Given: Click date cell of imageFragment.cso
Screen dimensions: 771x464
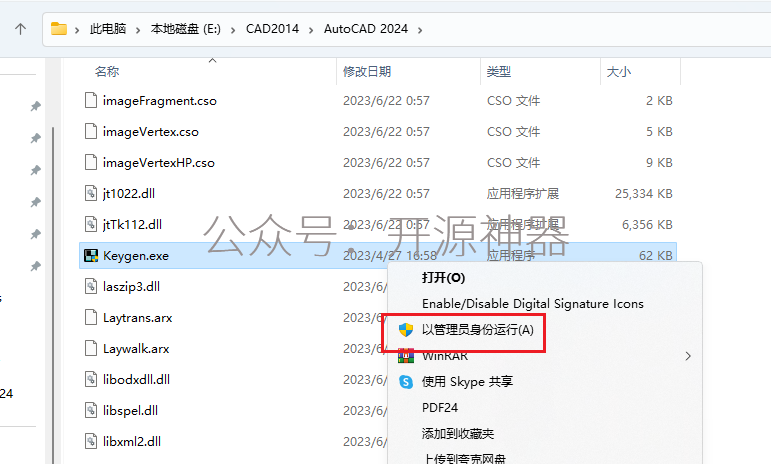Looking at the screenshot, I should [x=386, y=101].
